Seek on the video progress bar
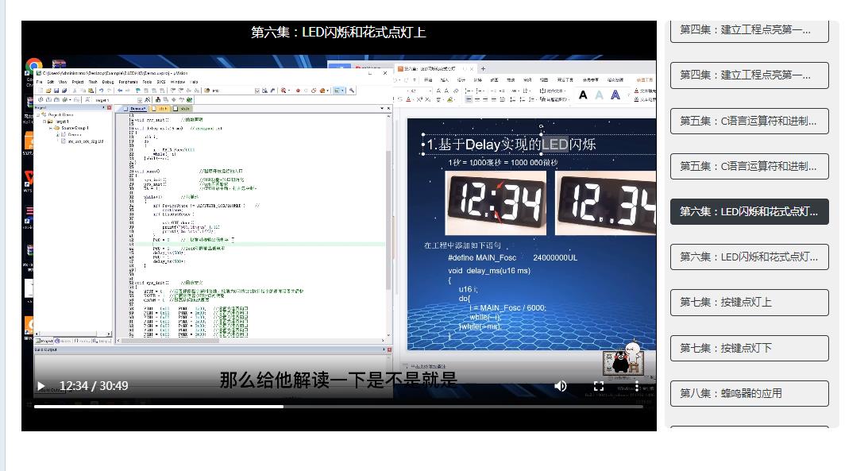The height and width of the screenshot is (471, 868). 338,407
